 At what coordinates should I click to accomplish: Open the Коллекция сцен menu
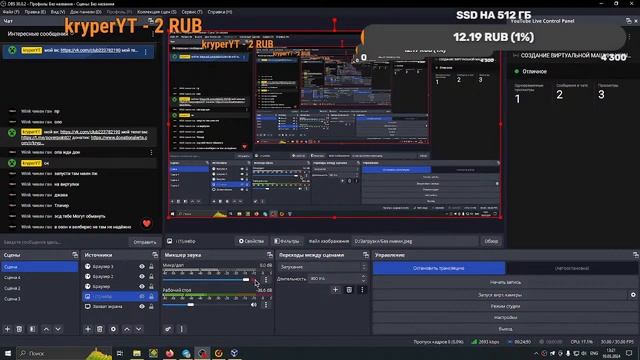tap(157, 12)
